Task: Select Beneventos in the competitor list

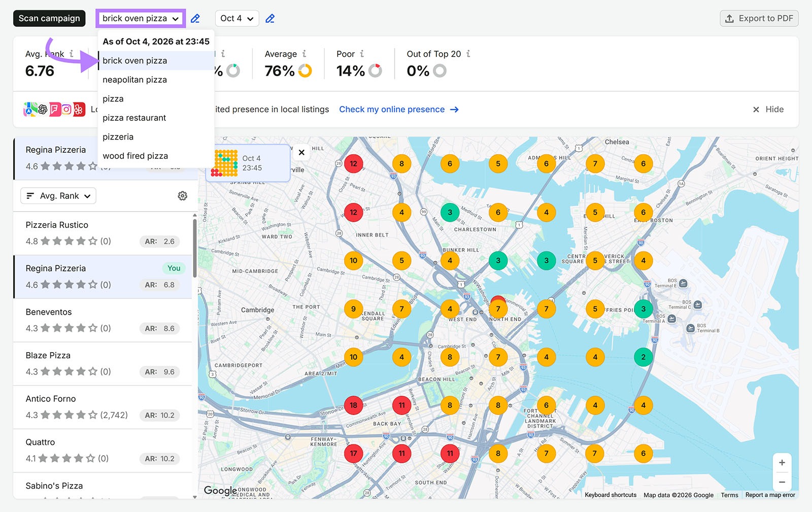Action: coord(103,320)
